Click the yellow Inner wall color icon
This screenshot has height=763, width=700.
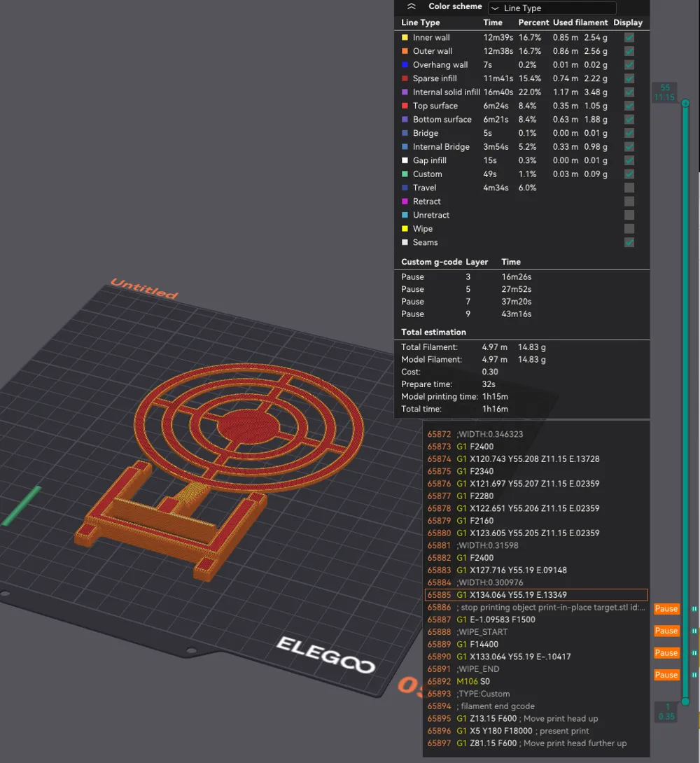pos(405,37)
